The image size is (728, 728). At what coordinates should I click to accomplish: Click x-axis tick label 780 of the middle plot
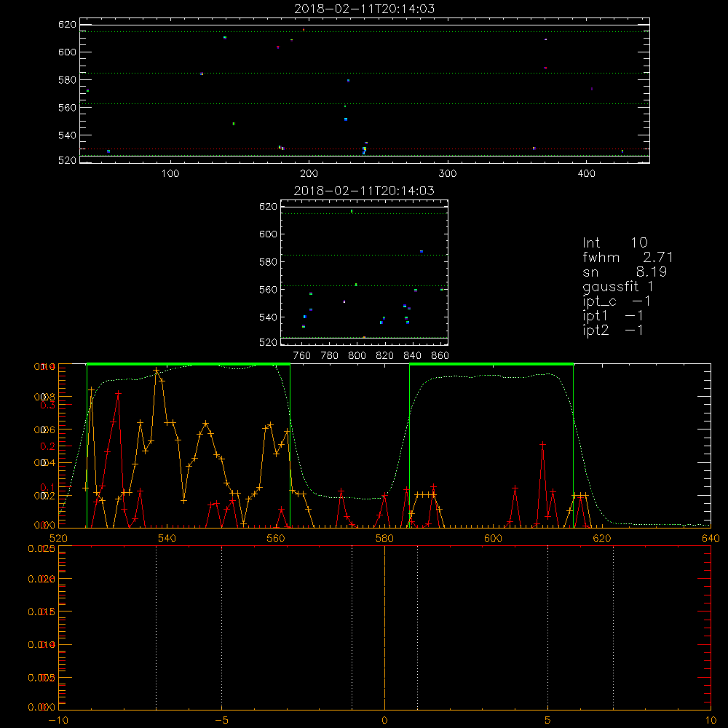pos(330,356)
